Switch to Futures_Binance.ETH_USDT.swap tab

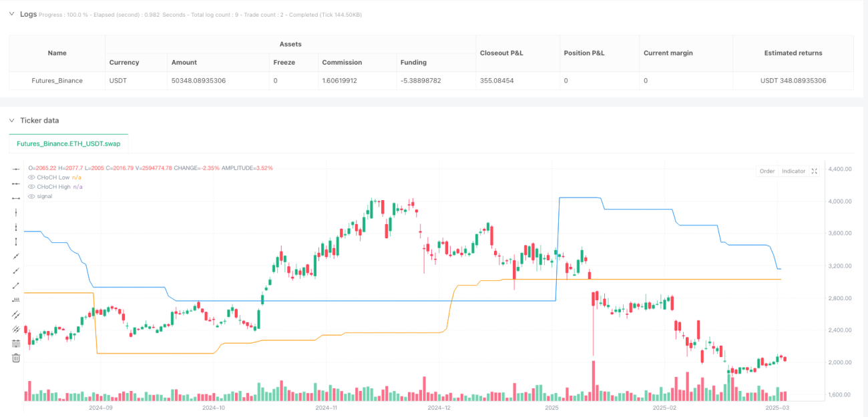pos(69,143)
